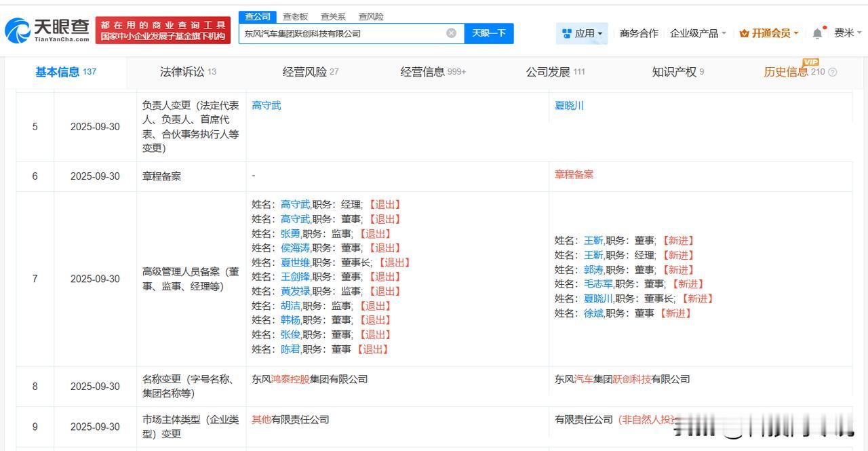Open 王剑锋 董事 name link

[x=295, y=276]
